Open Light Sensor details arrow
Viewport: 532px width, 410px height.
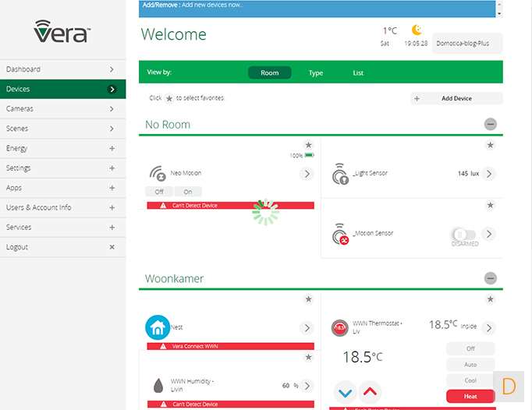489,174
